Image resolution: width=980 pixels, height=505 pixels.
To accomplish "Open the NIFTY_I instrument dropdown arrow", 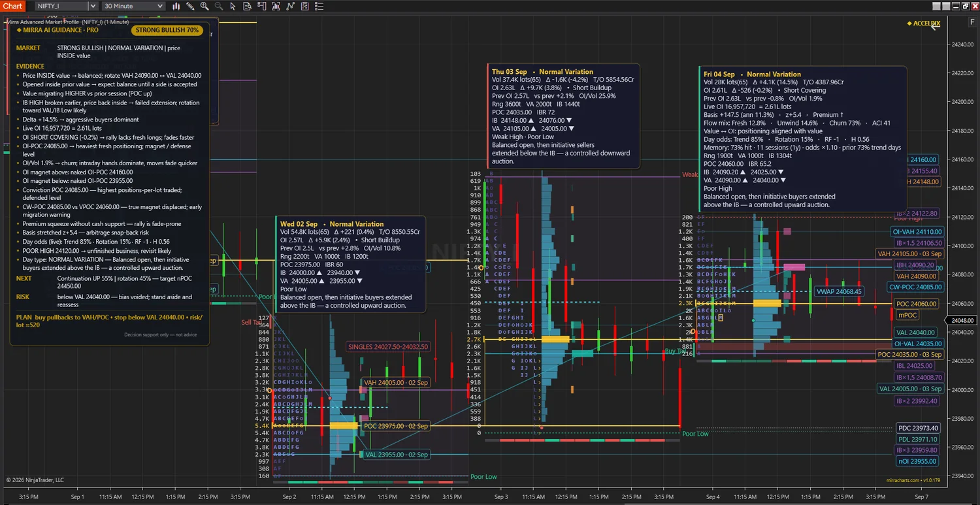I will pos(93,6).
